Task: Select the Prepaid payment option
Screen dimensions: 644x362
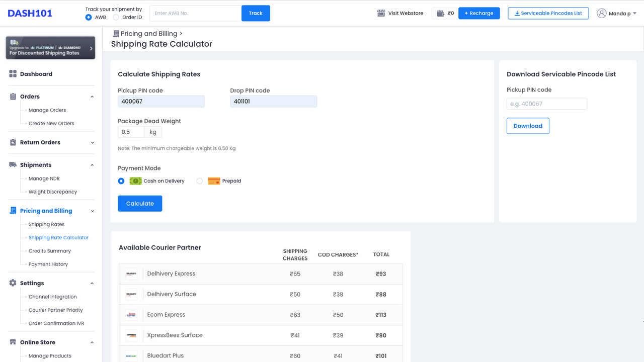Action: [199, 180]
